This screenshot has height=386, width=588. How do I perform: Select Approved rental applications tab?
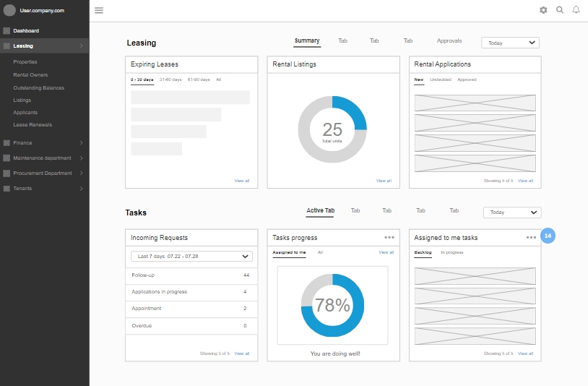pyautogui.click(x=467, y=80)
